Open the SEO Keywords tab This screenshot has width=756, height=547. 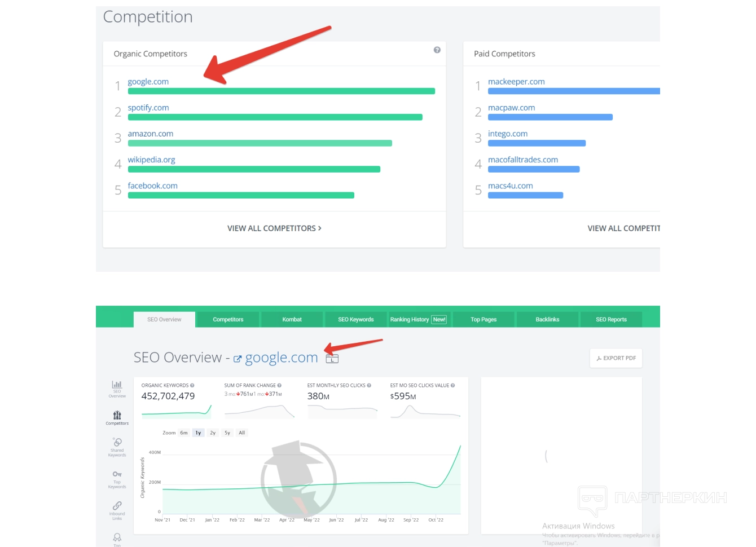[x=355, y=319]
